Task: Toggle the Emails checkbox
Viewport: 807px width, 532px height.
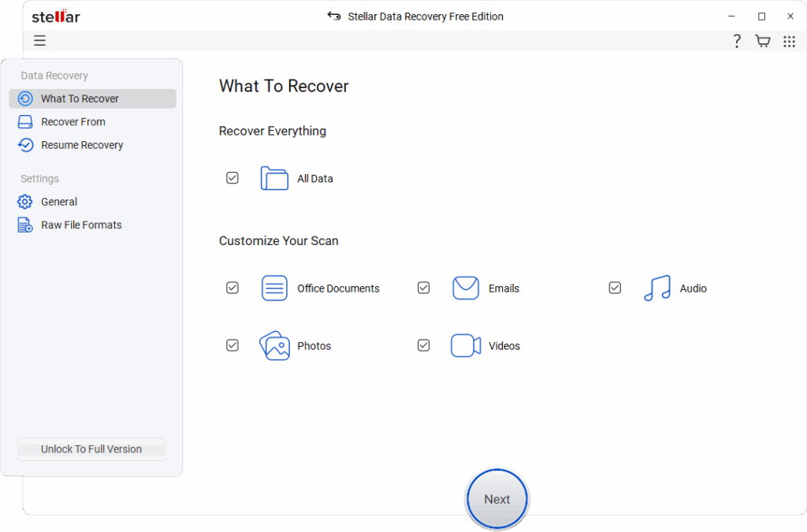Action: tap(423, 288)
